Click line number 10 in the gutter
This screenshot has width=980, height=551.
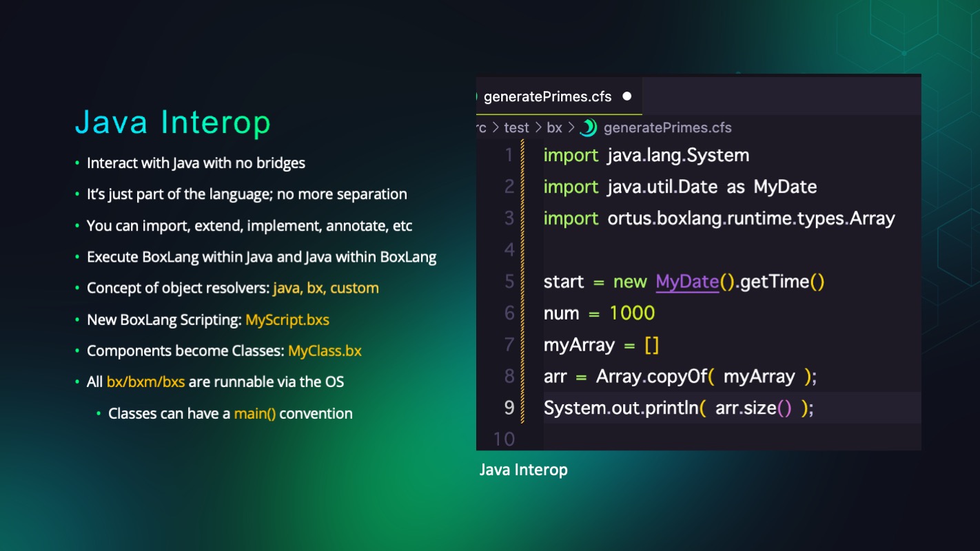click(x=504, y=439)
